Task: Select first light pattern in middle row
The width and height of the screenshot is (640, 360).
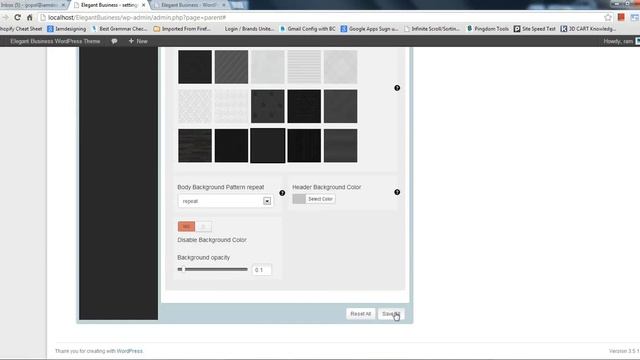Action: [x=195, y=106]
